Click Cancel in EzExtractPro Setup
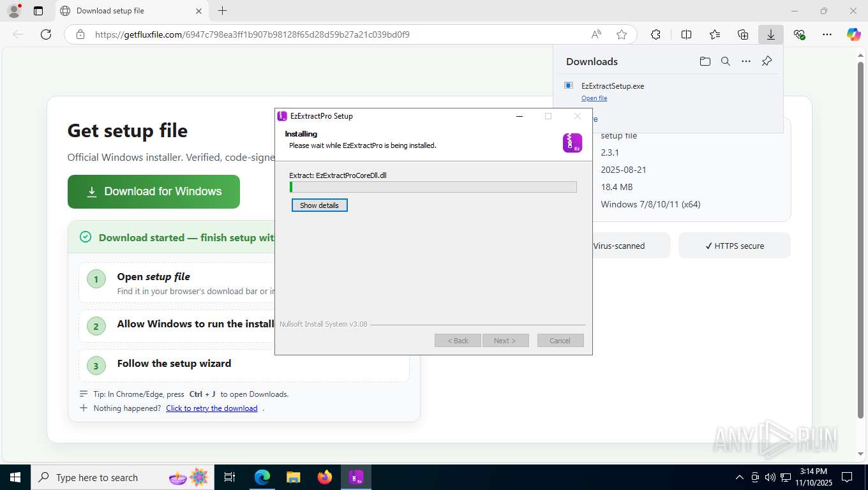This screenshot has height=490, width=868. (560, 341)
